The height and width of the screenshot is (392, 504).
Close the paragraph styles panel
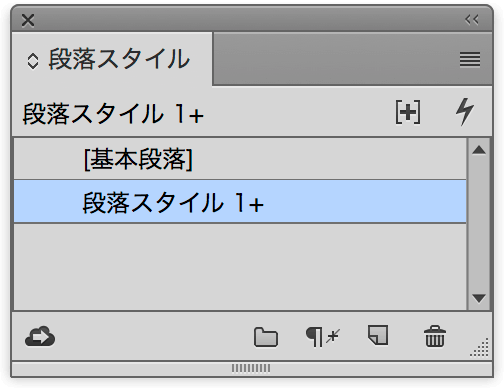point(28,20)
